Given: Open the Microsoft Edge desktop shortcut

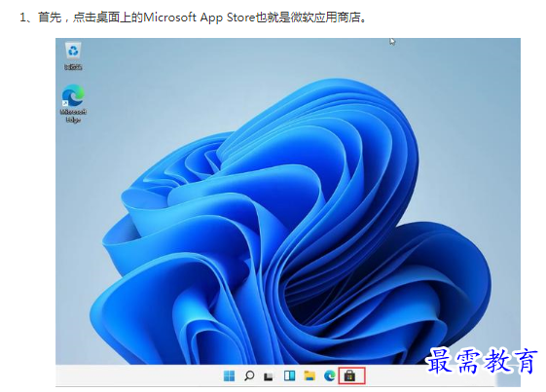Looking at the screenshot, I should [73, 103].
